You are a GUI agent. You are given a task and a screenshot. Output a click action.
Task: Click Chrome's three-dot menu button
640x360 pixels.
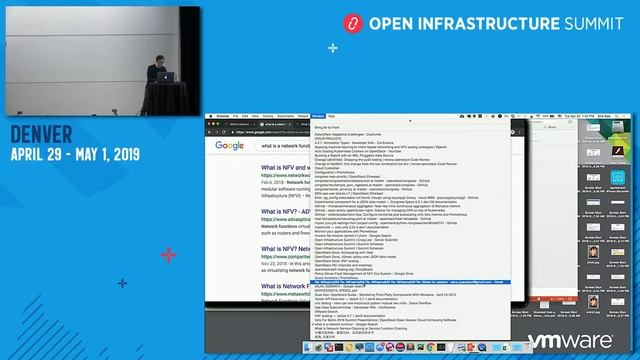click(519, 132)
